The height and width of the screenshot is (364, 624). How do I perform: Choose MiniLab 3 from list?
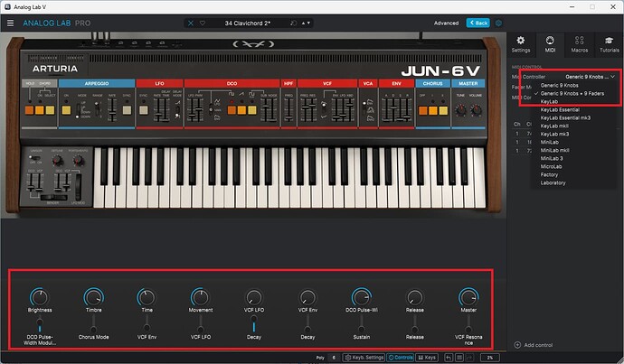coord(551,158)
